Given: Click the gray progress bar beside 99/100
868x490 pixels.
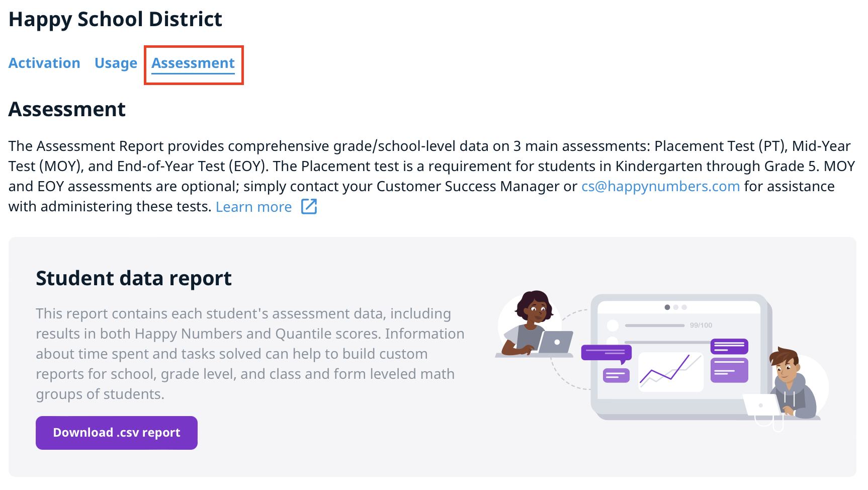Looking at the screenshot, I should click(654, 325).
